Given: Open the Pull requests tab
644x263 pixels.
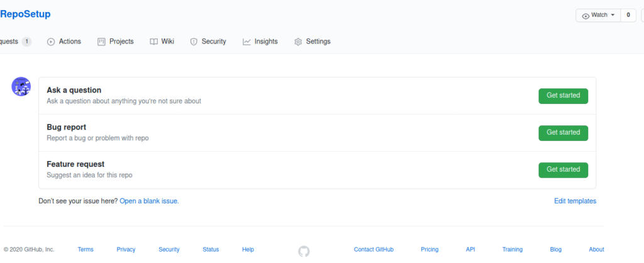Looking at the screenshot, I should click(16, 42).
